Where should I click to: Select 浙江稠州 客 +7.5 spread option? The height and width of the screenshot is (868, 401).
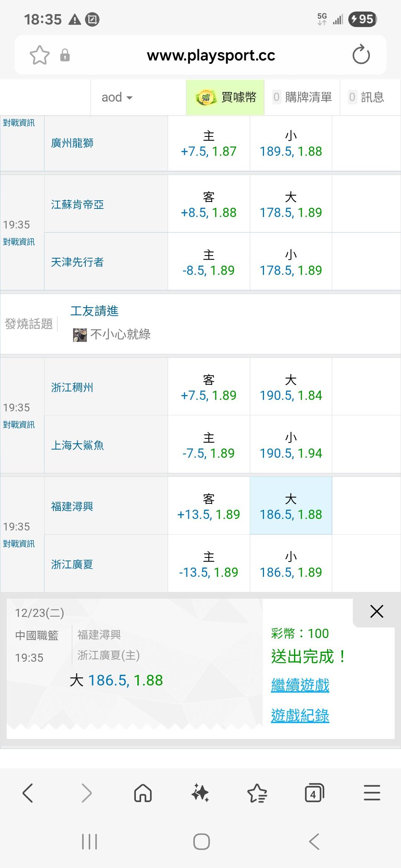[209, 388]
